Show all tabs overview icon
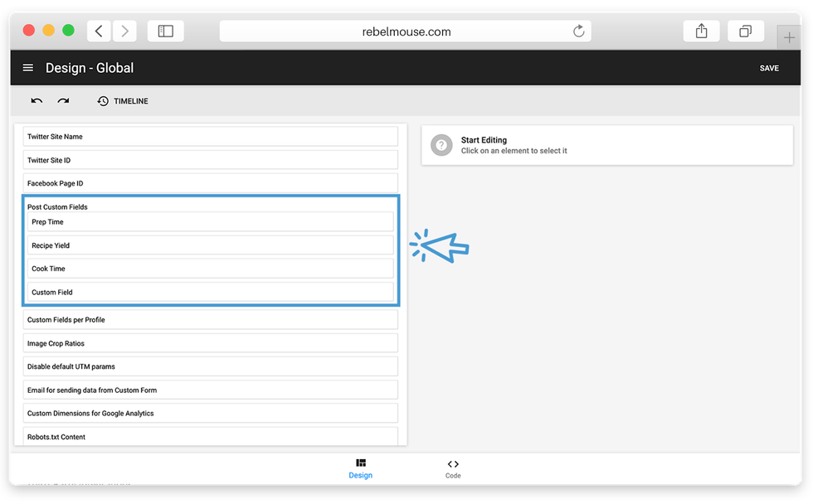Screen dimensions: 813x504 tap(745, 31)
